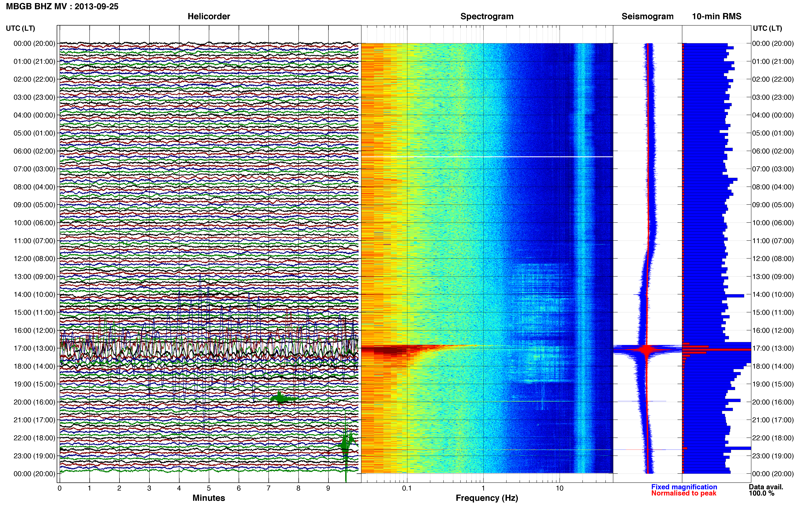Viewport: 812px width, 508px height.
Task: Click the right '18:00 (14:00)' time label
Action: [x=773, y=366]
